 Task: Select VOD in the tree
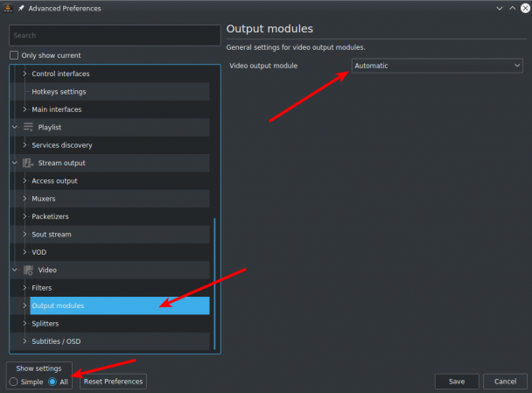click(x=38, y=252)
